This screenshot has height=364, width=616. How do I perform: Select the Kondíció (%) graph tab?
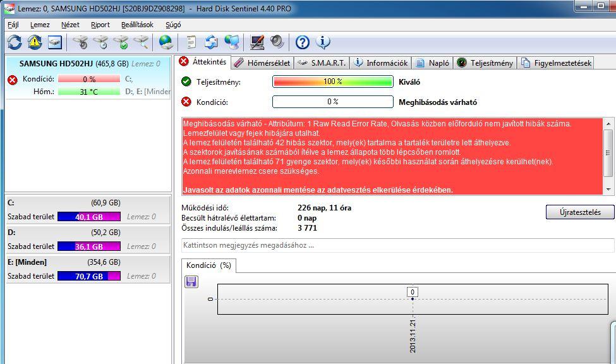pyautogui.click(x=208, y=265)
